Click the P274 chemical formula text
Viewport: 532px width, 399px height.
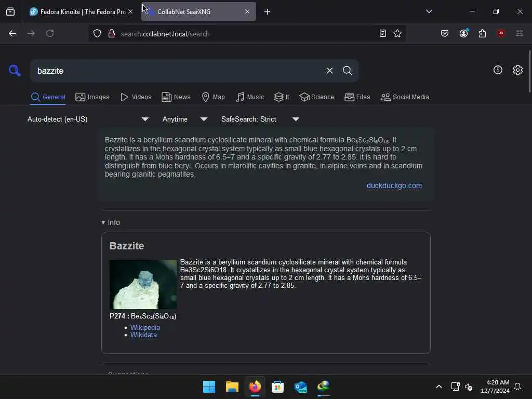(143, 316)
